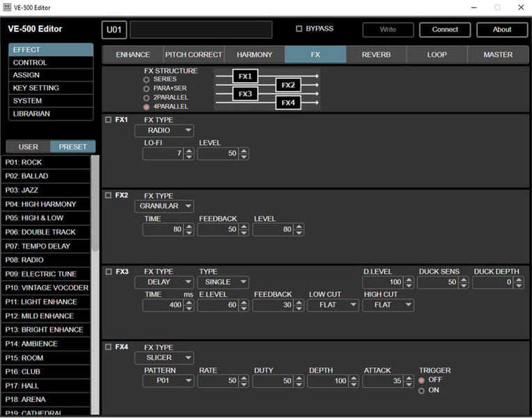The height and width of the screenshot is (418, 532).
Task: Select preset P01: ROCK
Action: point(45,162)
